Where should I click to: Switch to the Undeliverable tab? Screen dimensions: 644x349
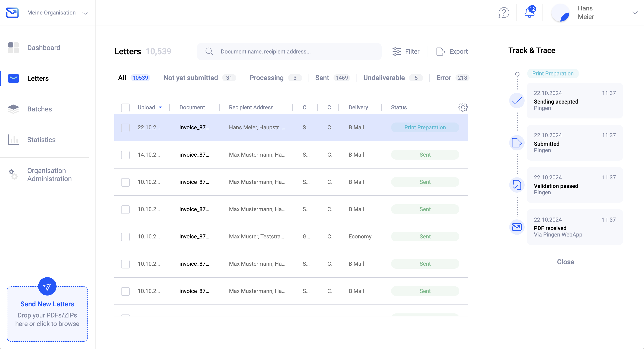click(393, 78)
